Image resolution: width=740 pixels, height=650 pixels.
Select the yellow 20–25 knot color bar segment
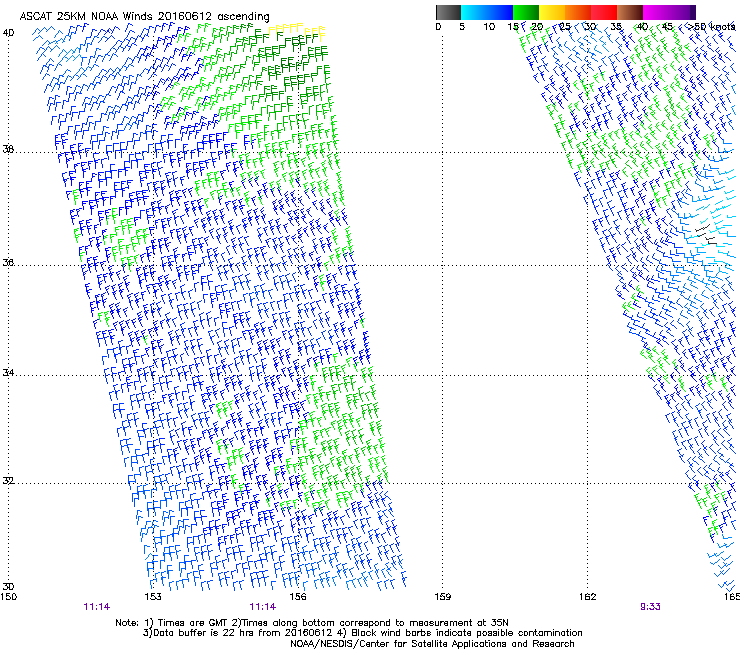coord(552,12)
